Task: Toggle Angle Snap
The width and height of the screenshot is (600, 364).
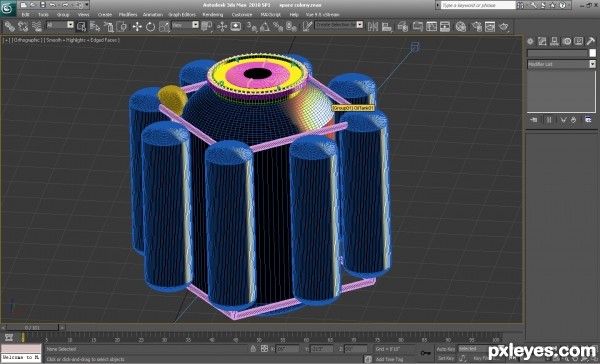Action: (264, 26)
